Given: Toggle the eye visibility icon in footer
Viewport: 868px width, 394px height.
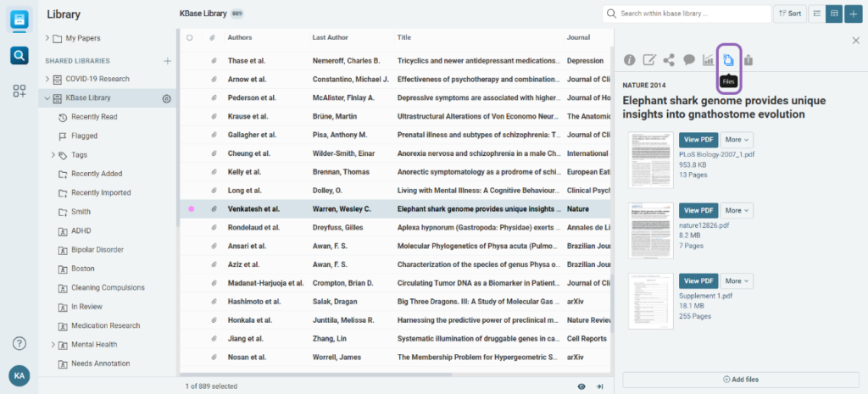Looking at the screenshot, I should tap(581, 386).
